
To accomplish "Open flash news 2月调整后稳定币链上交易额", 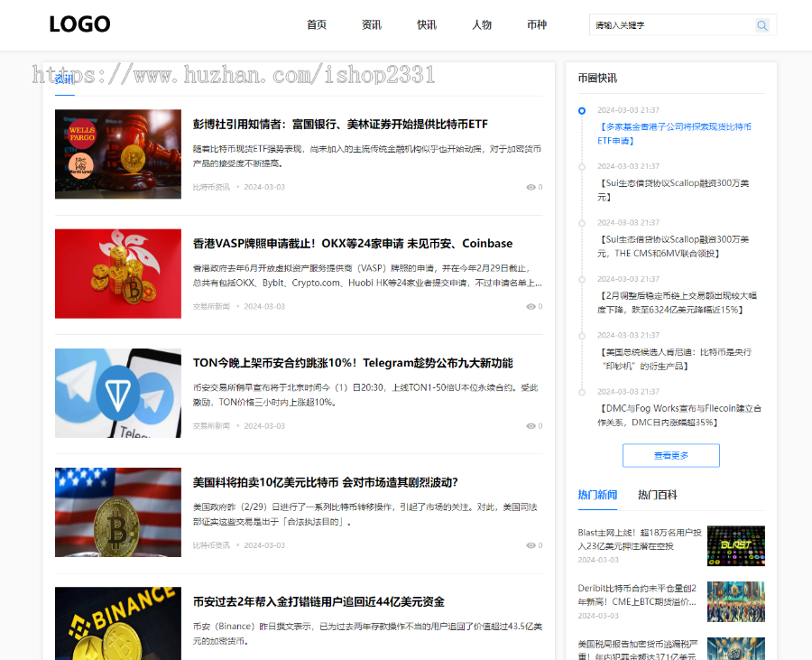I will (677, 302).
